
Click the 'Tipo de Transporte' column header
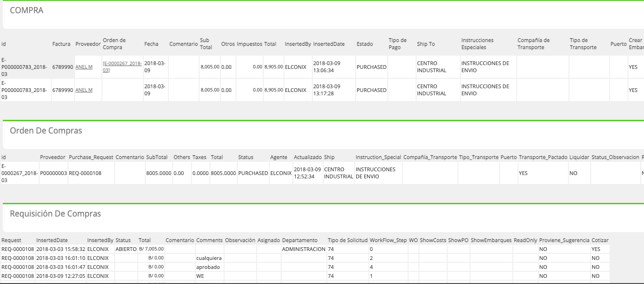[583, 44]
